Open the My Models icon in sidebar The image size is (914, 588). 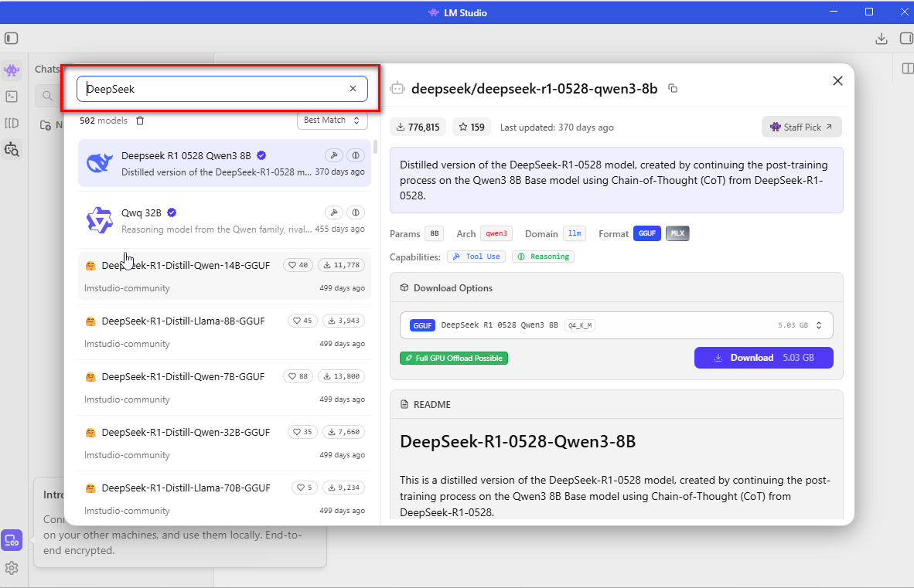[12, 123]
